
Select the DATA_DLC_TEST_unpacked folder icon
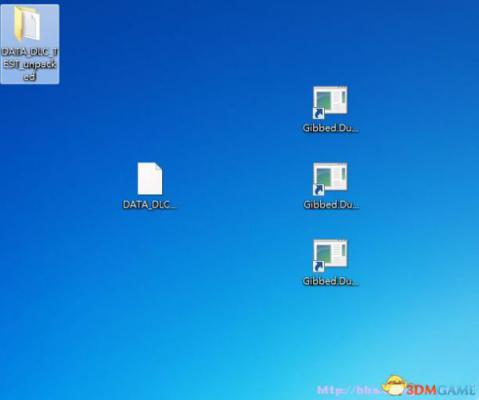point(28,24)
